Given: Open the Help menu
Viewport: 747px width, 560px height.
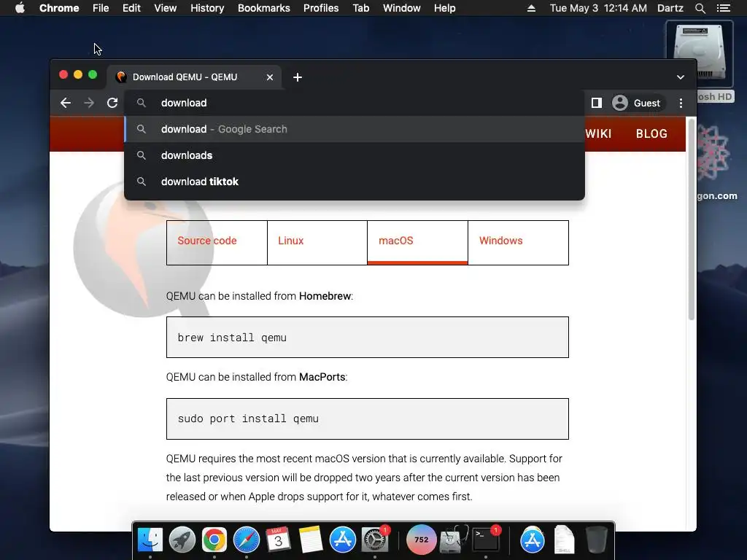Looking at the screenshot, I should (x=444, y=8).
